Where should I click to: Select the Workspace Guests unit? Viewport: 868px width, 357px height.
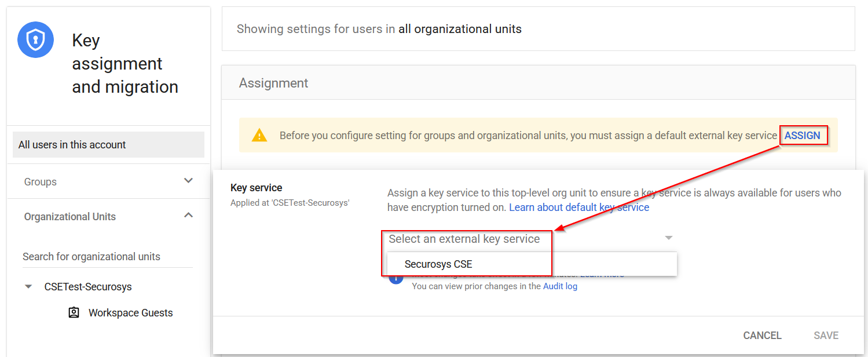tap(130, 313)
